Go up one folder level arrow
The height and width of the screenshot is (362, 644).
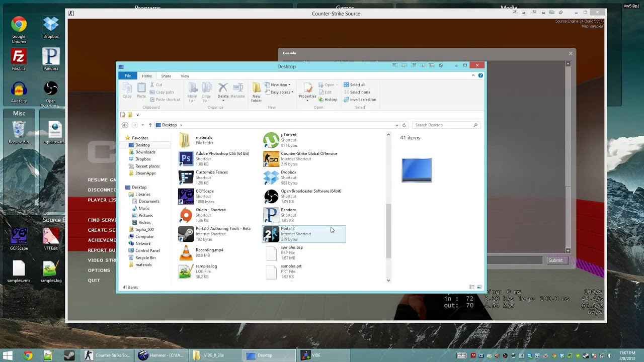click(x=150, y=125)
